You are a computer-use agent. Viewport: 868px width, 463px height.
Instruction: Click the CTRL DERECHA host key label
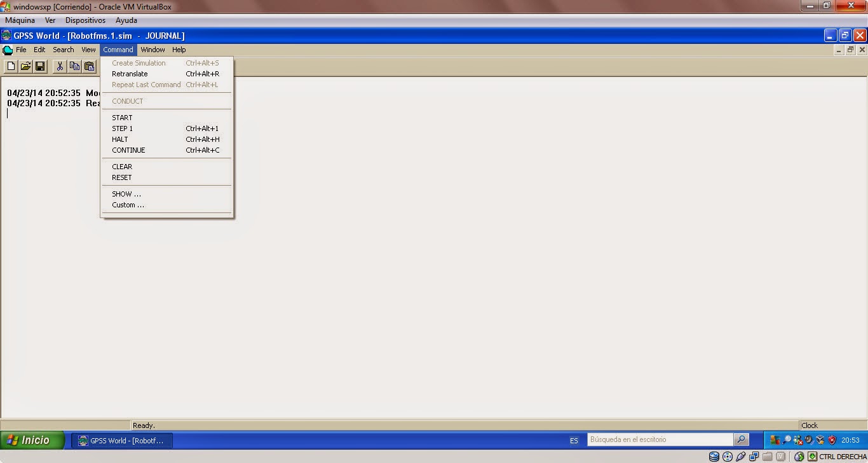[x=843, y=457]
